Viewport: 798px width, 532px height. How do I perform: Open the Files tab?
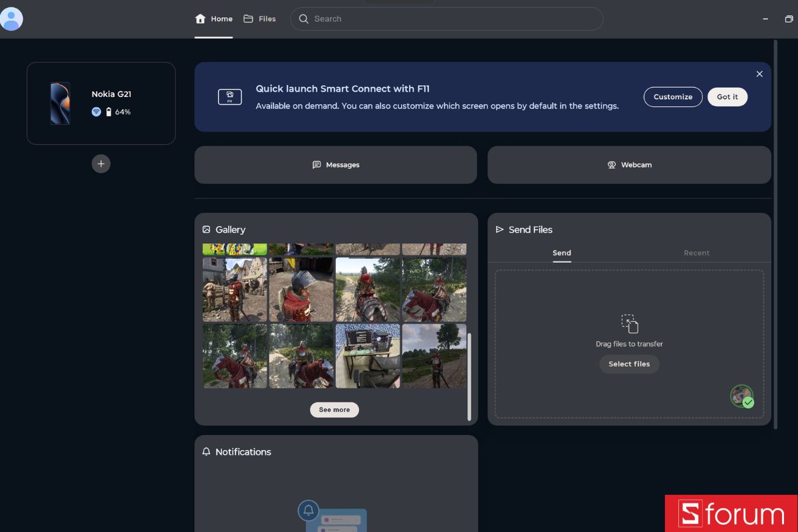pos(259,19)
